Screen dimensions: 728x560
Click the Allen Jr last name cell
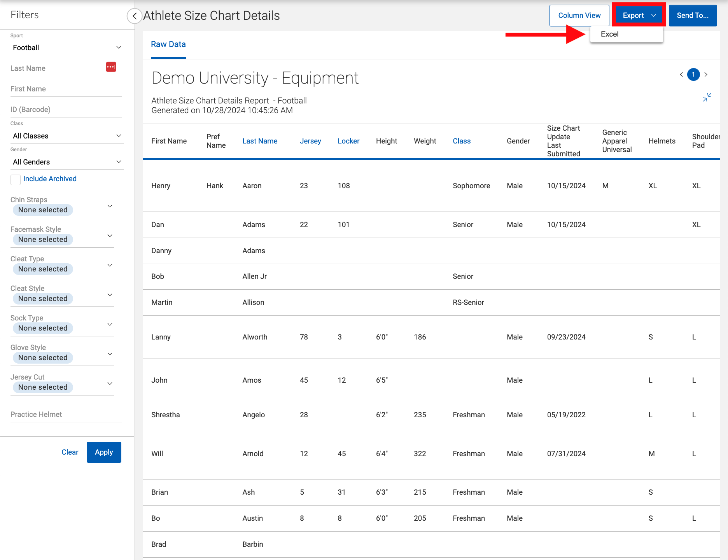coord(255,276)
